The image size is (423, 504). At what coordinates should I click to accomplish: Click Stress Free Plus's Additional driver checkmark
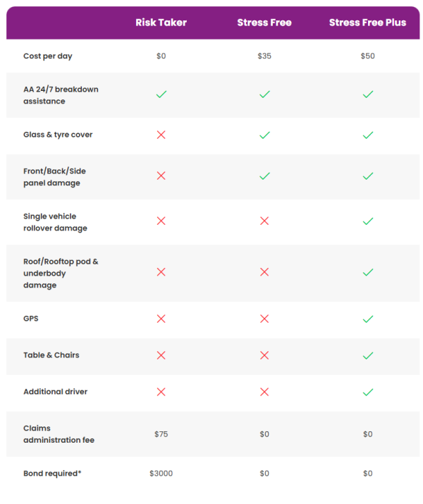coord(368,392)
